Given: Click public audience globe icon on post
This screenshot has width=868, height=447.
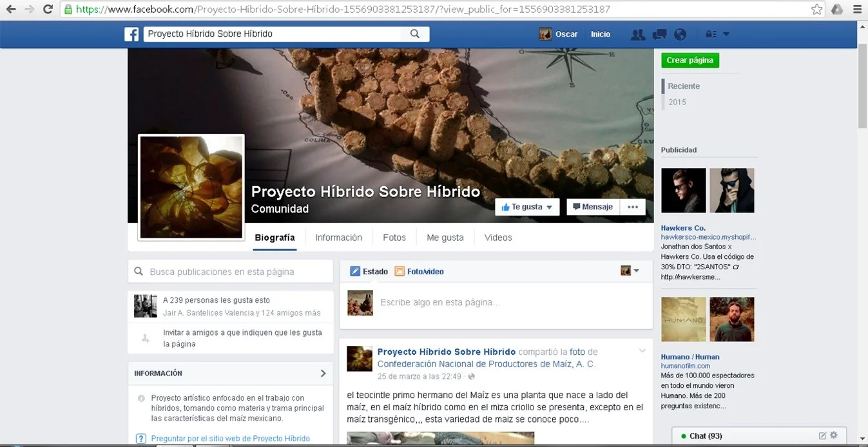Looking at the screenshot, I should (472, 377).
